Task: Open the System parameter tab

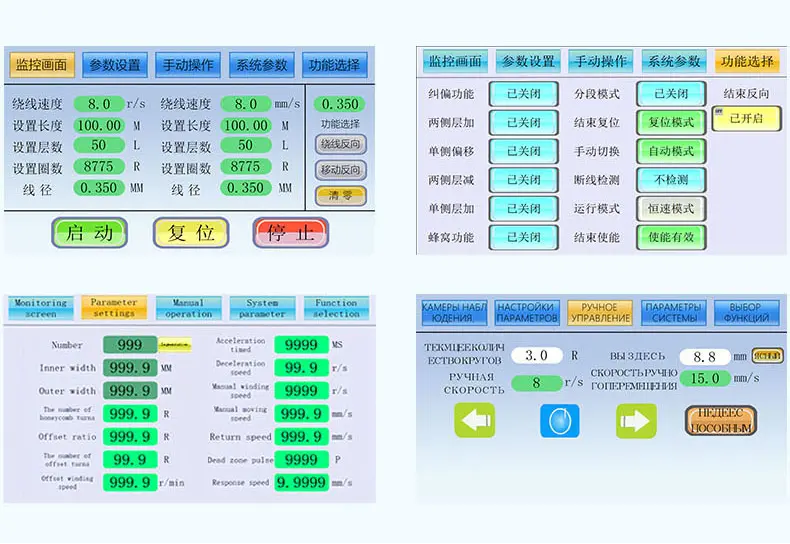Action: [262, 308]
